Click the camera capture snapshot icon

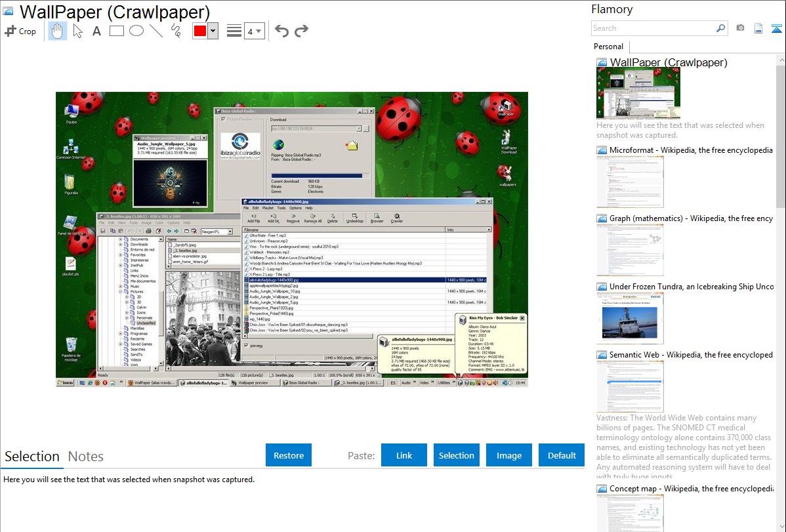(740, 28)
